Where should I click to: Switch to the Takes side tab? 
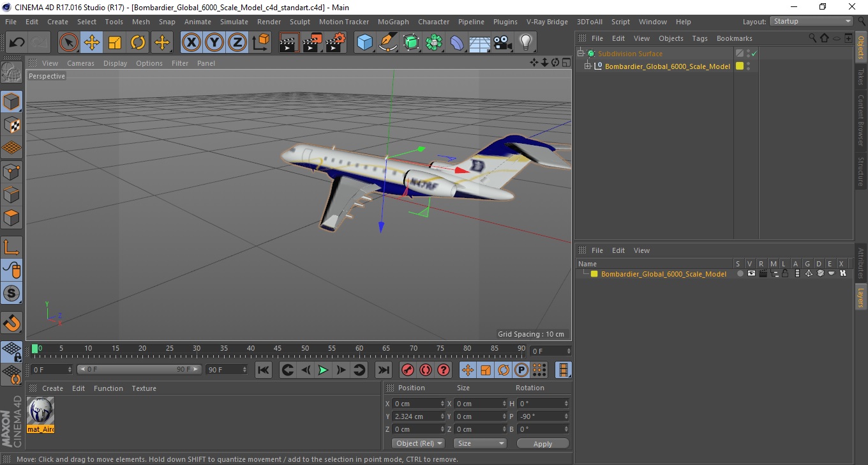861,77
